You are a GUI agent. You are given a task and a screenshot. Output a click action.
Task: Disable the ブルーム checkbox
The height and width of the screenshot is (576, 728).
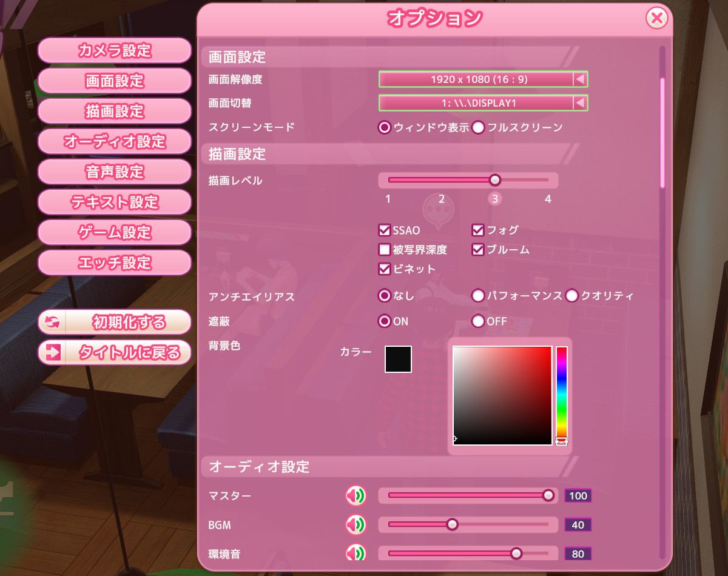coord(478,249)
